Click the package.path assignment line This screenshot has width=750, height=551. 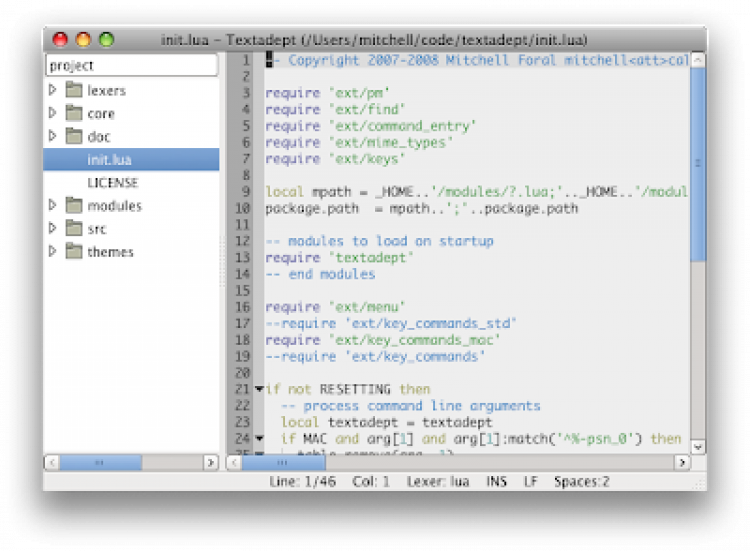[421, 208]
